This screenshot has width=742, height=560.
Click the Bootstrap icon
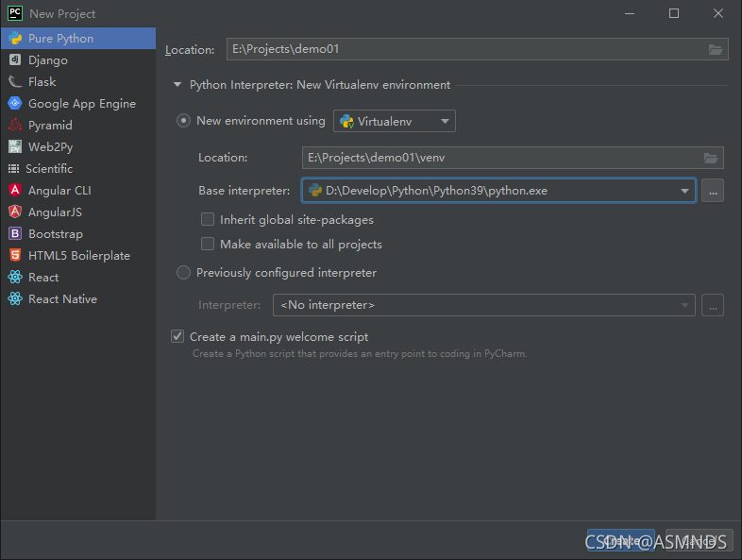tap(15, 233)
